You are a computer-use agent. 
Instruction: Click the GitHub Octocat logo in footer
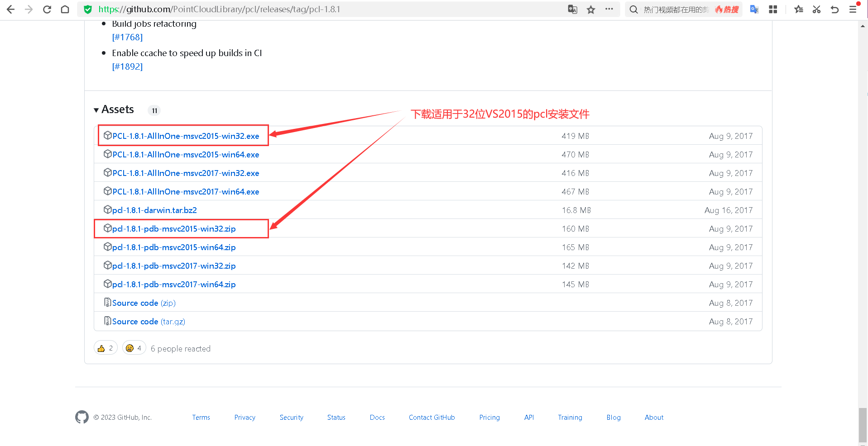(82, 417)
